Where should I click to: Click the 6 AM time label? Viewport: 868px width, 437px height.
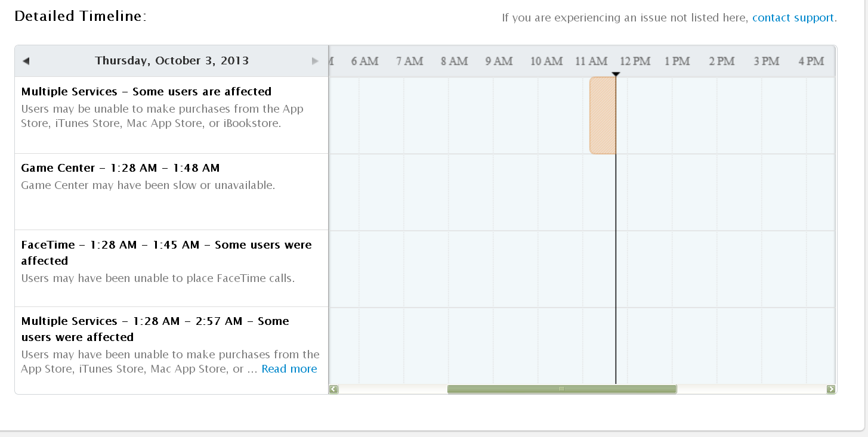(365, 61)
